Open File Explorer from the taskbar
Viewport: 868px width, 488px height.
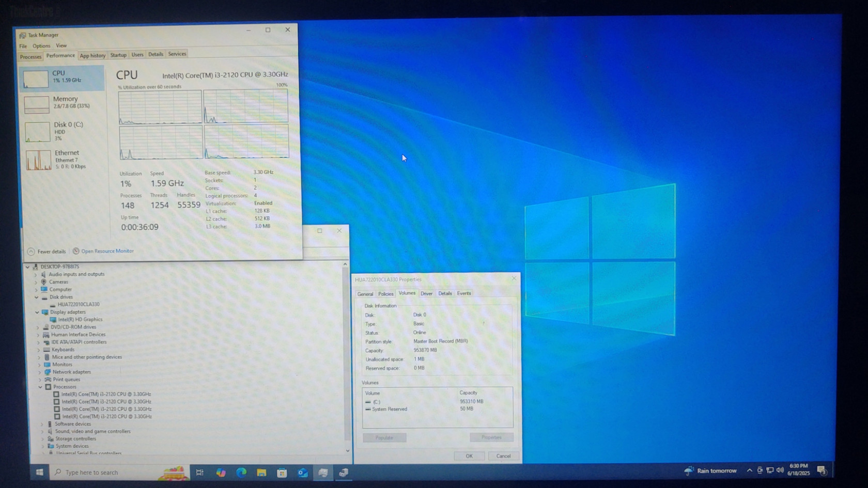point(261,473)
